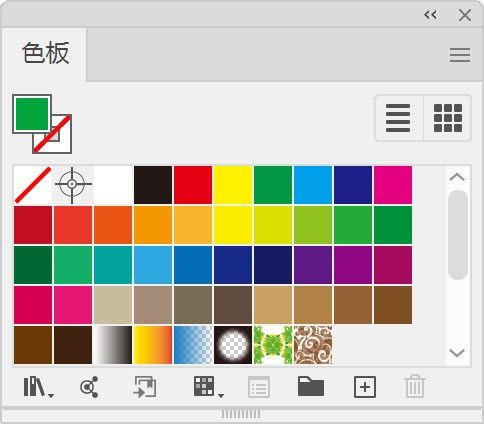Image resolution: width=484 pixels, height=424 pixels.
Task: Select the lime green swatch in second row
Action: (313, 225)
